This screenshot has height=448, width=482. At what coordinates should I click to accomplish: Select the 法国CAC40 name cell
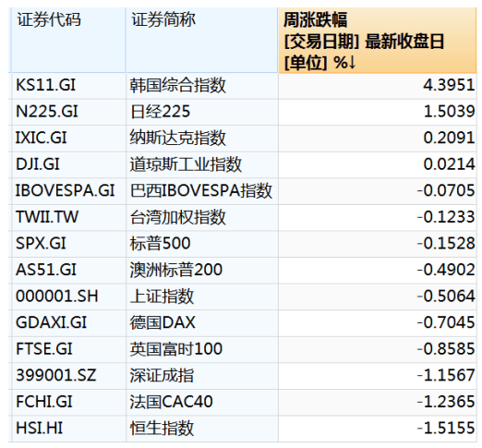202,402
